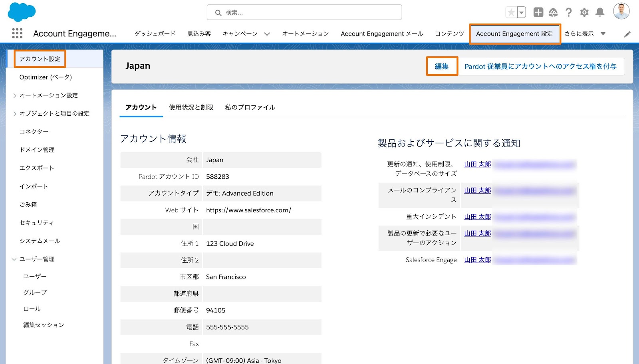Screen dimensions: 639x364
Task: Select エクスポート in the sidebar
Action: click(37, 168)
